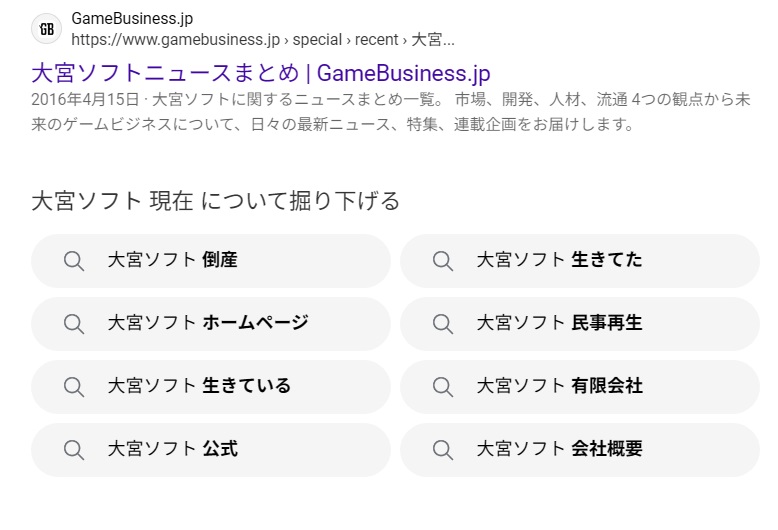The image size is (778, 530).
Task: Open related search 大宮ソフト 民事再生
Action: [x=559, y=323]
